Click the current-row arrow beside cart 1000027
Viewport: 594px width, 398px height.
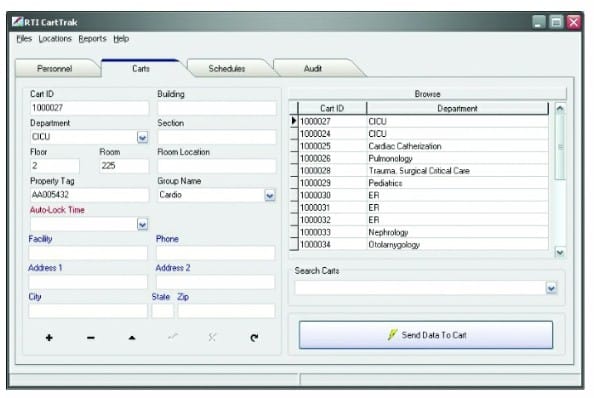tap(294, 121)
